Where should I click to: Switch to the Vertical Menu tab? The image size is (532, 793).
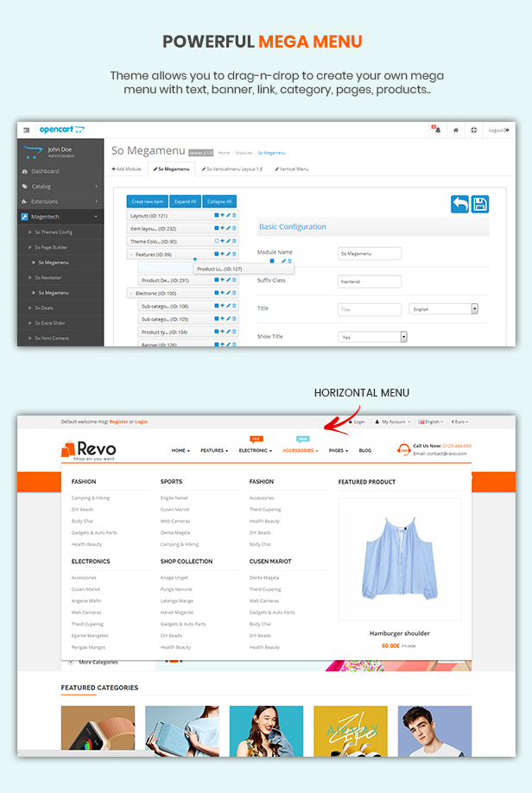pos(291,168)
